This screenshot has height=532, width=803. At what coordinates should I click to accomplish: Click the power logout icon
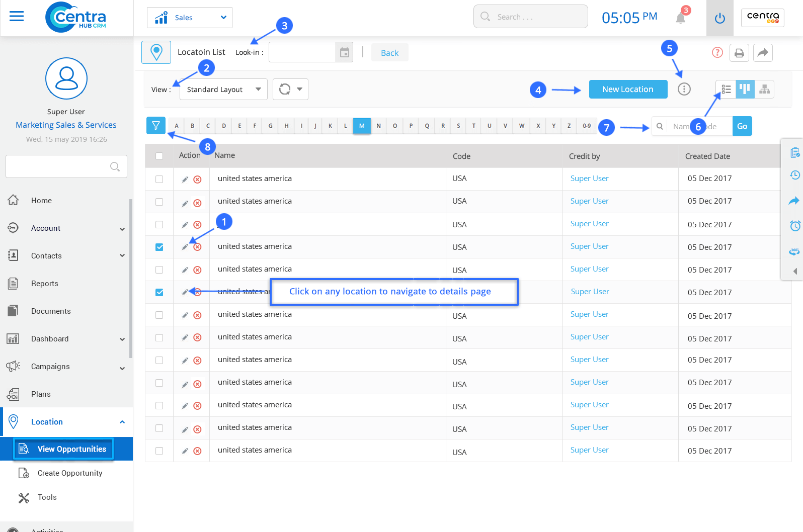point(719,18)
